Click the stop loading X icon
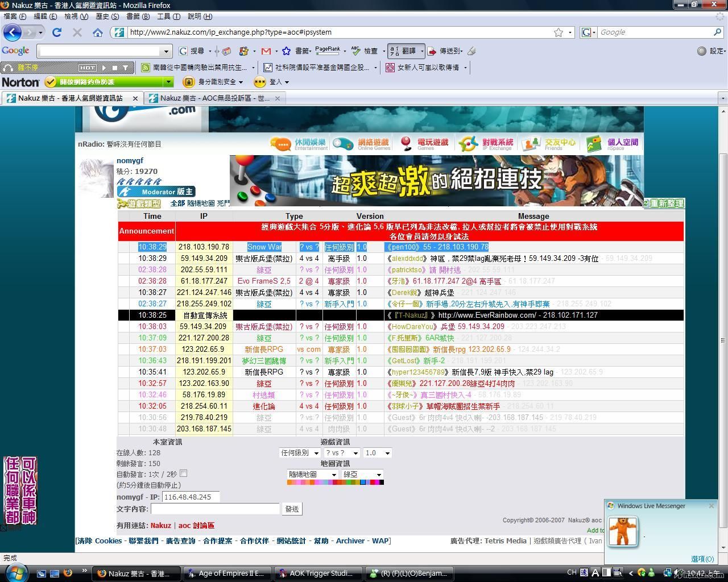 (x=77, y=32)
